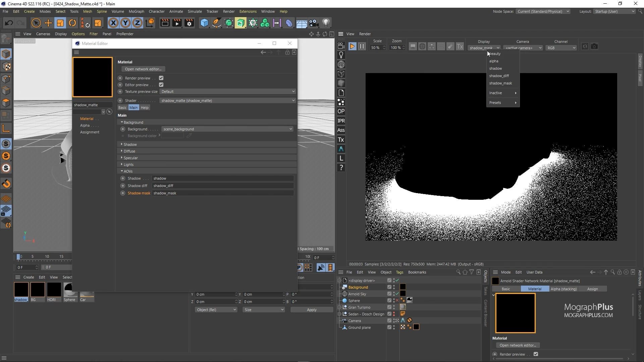Open the Render Settings icon

click(189, 23)
